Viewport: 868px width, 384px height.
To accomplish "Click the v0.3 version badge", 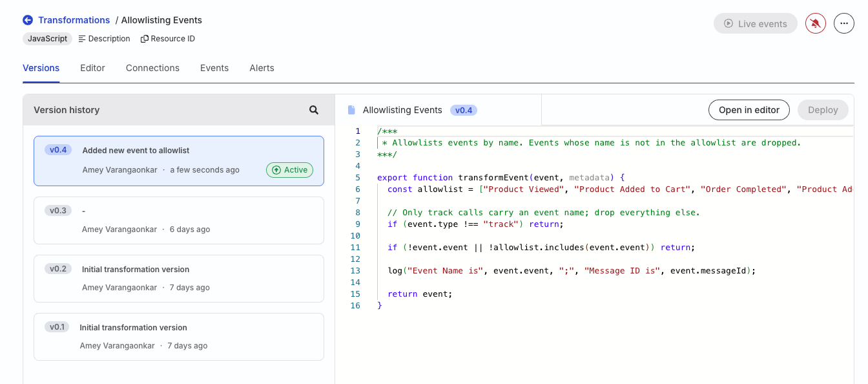I will pyautogui.click(x=58, y=210).
